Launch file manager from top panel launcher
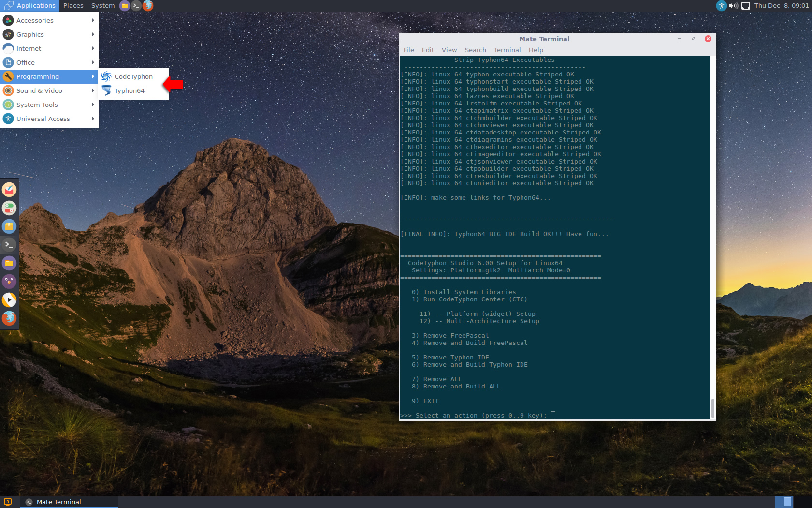 [x=125, y=6]
